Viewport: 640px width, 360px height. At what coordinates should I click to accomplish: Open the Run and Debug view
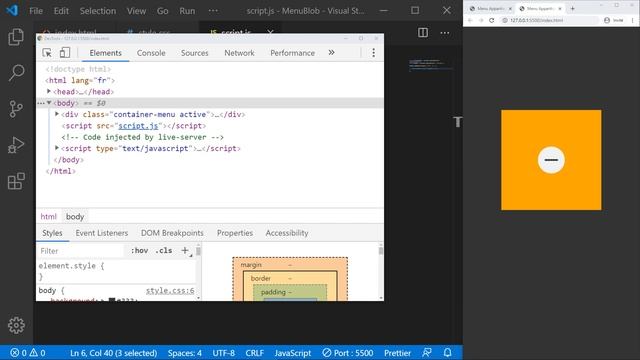[x=16, y=145]
